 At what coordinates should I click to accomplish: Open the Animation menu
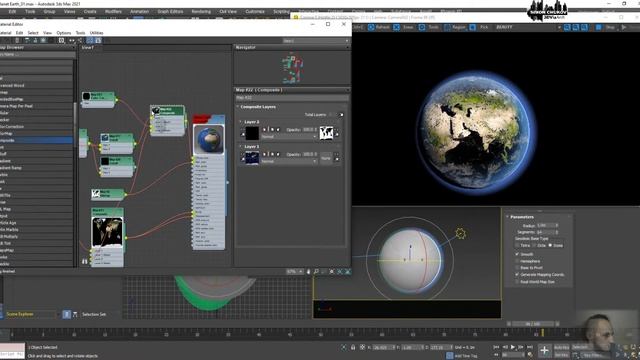tap(139, 12)
